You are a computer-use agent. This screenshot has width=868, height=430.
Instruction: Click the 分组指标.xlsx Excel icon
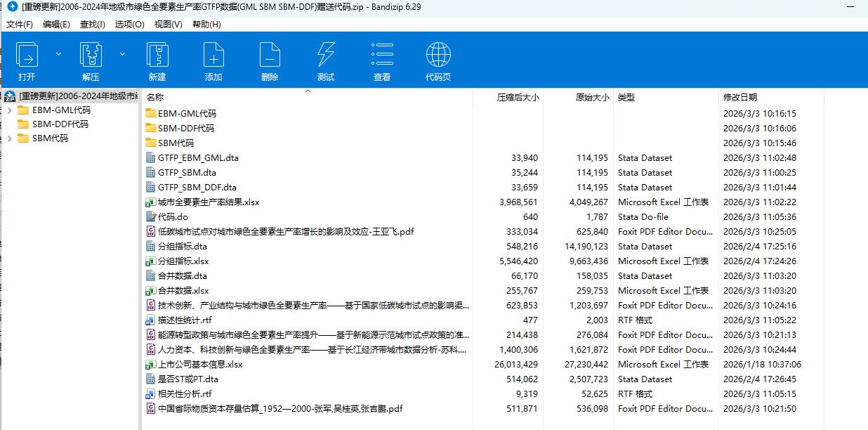tap(150, 261)
